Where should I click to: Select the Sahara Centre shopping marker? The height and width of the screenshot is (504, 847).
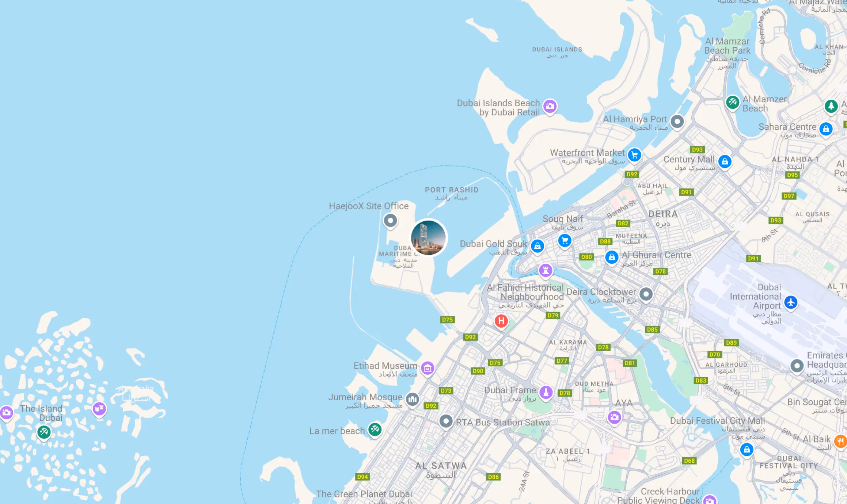[826, 129]
